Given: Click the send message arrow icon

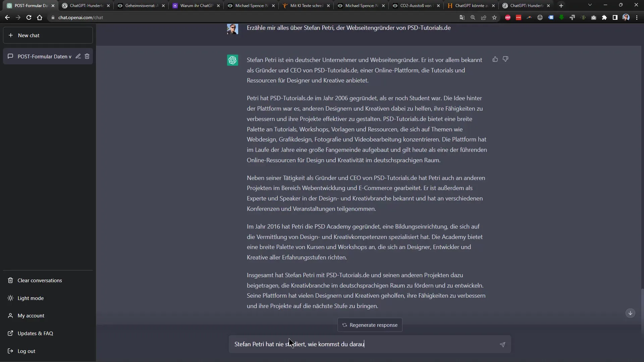Looking at the screenshot, I should point(502,344).
